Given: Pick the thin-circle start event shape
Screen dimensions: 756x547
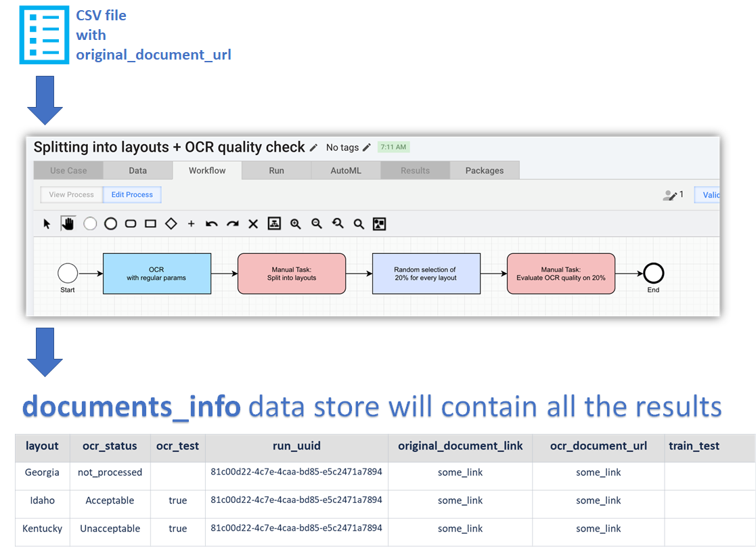Looking at the screenshot, I should click(x=90, y=224).
